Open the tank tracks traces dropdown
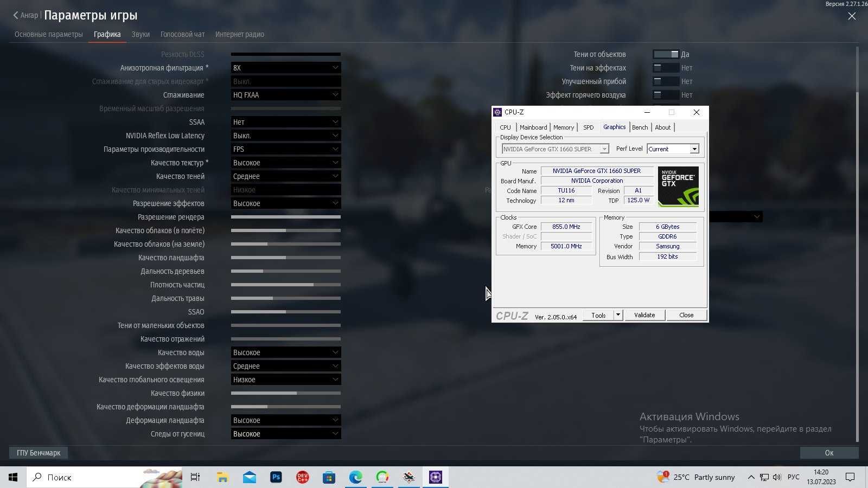Screen dimensions: 868x488 [x=286, y=434]
